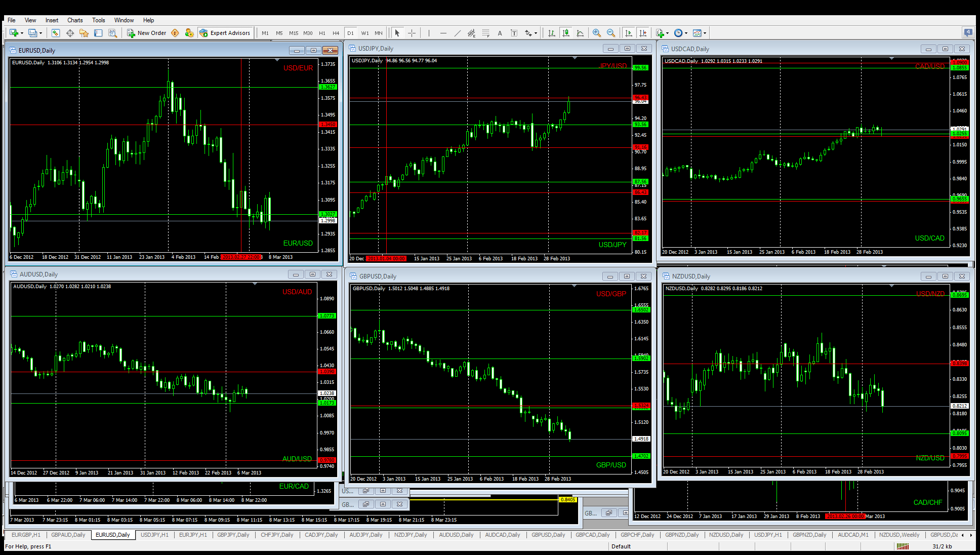The width and height of the screenshot is (980, 555).
Task: Click the Templates icon
Action: (x=697, y=33)
